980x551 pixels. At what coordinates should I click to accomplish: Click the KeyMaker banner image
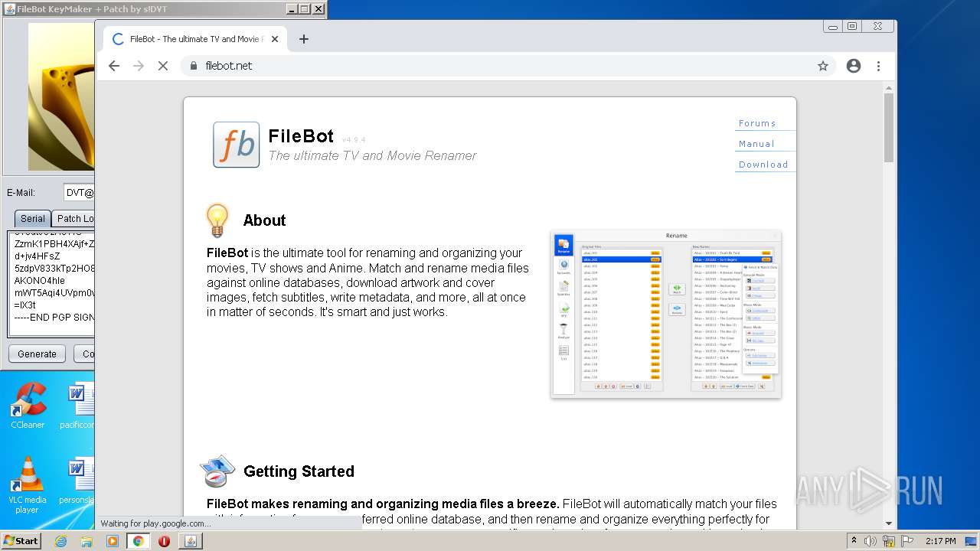(61, 97)
